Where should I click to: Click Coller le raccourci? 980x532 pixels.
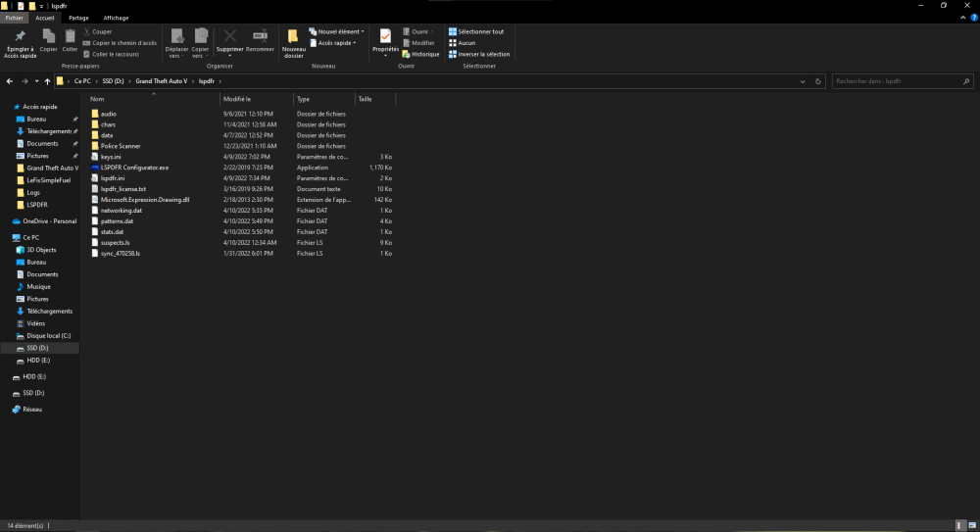[x=111, y=55]
